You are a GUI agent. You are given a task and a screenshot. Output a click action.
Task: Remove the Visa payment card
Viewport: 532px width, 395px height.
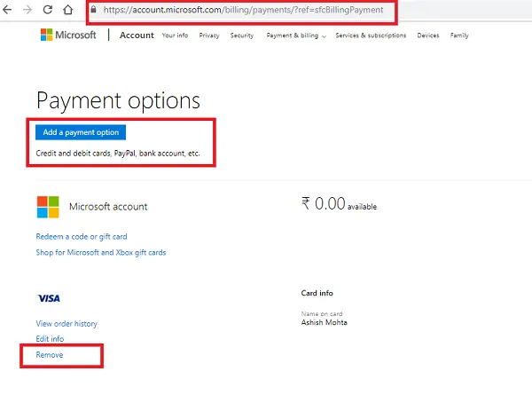click(x=50, y=355)
